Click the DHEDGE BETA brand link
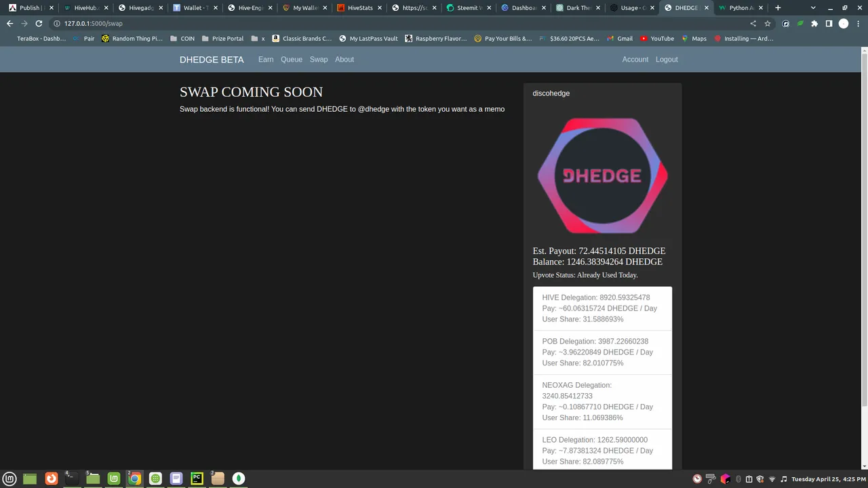The width and height of the screenshot is (868, 488). point(212,60)
